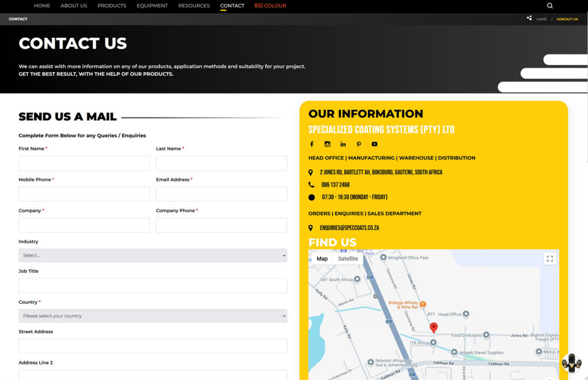Open the RAL COLOUR menu item
This screenshot has height=380, width=588.
(x=270, y=6)
